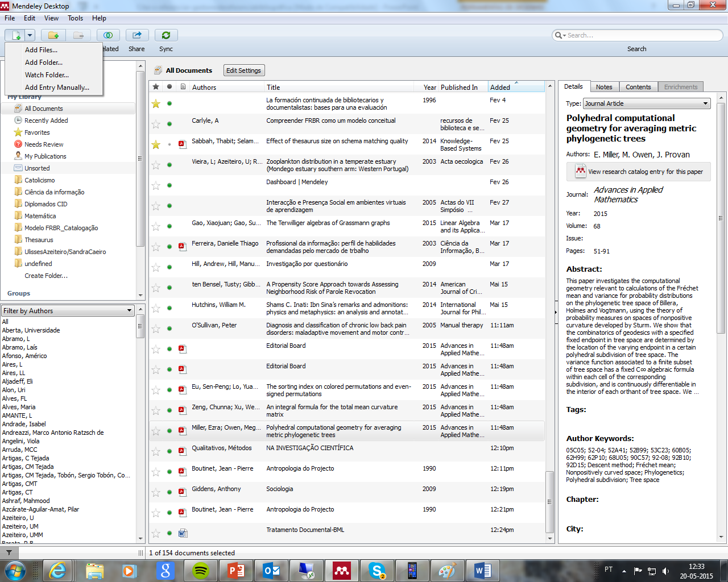Click the Share toolbar icon
Viewport: 728px width, 582px height.
tap(137, 35)
